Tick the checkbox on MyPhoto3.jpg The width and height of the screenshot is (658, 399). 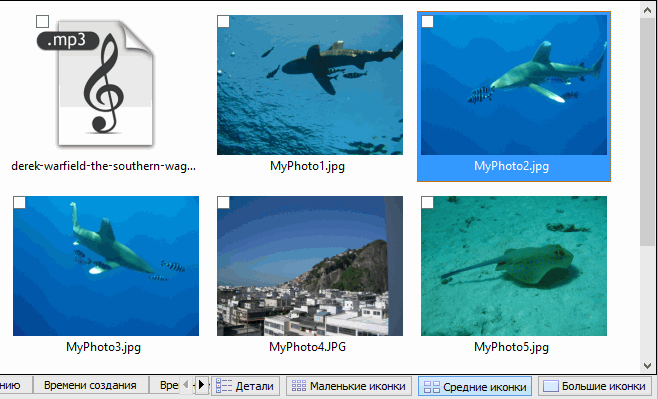coord(20,203)
